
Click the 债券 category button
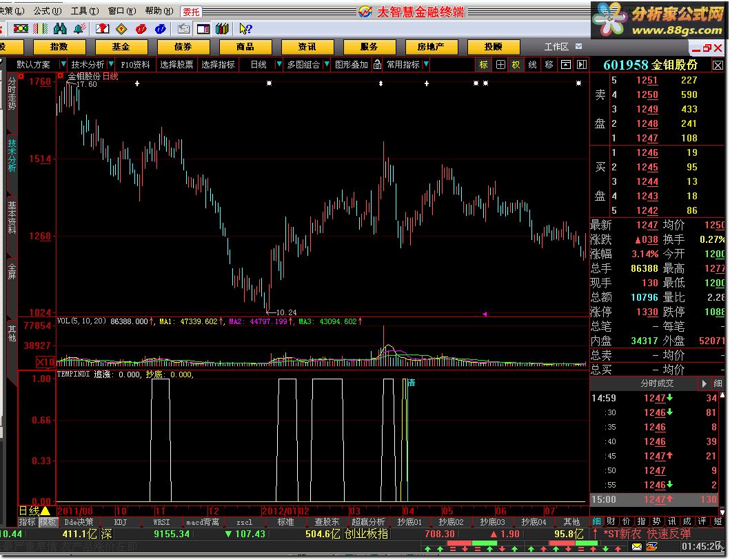pyautogui.click(x=183, y=47)
